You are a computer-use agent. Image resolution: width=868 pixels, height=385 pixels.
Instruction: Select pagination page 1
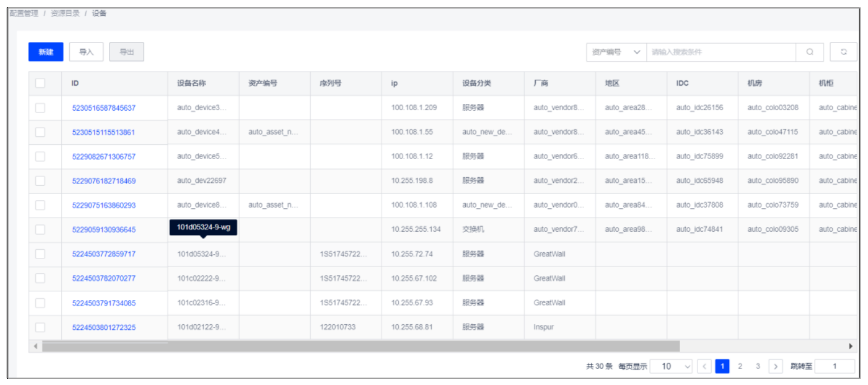[x=722, y=366]
